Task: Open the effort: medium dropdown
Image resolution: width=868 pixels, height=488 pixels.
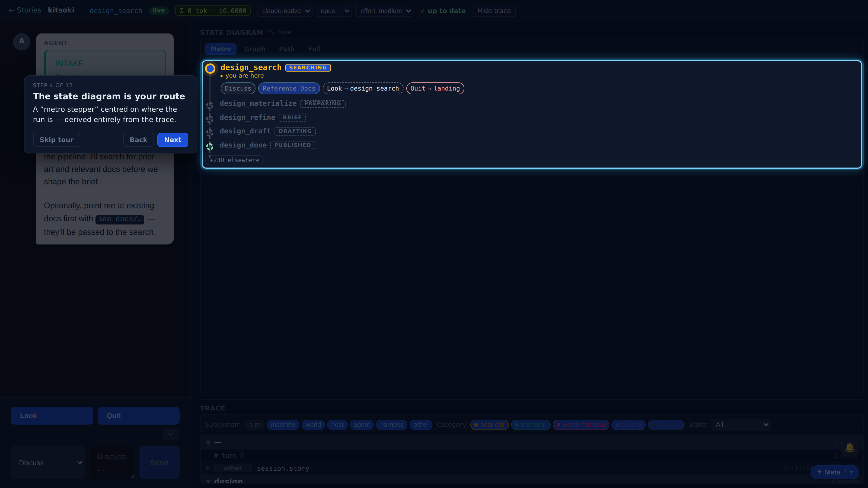Action: (384, 11)
